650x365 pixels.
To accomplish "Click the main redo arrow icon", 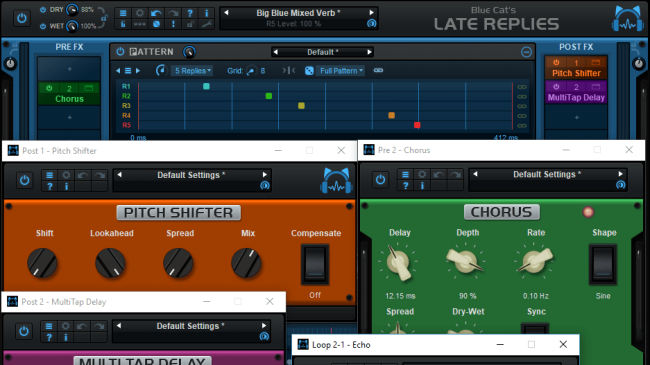I will click(173, 13).
